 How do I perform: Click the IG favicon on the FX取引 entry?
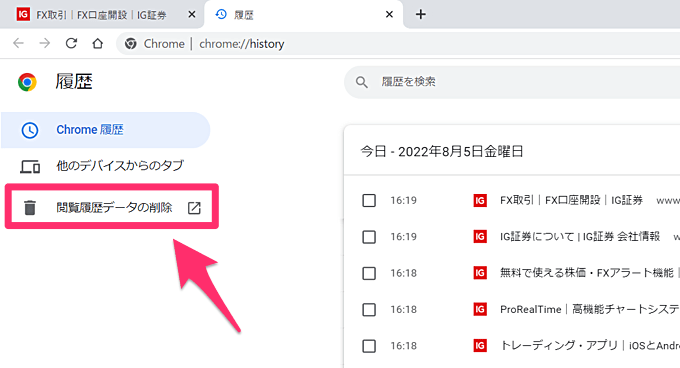tap(480, 200)
